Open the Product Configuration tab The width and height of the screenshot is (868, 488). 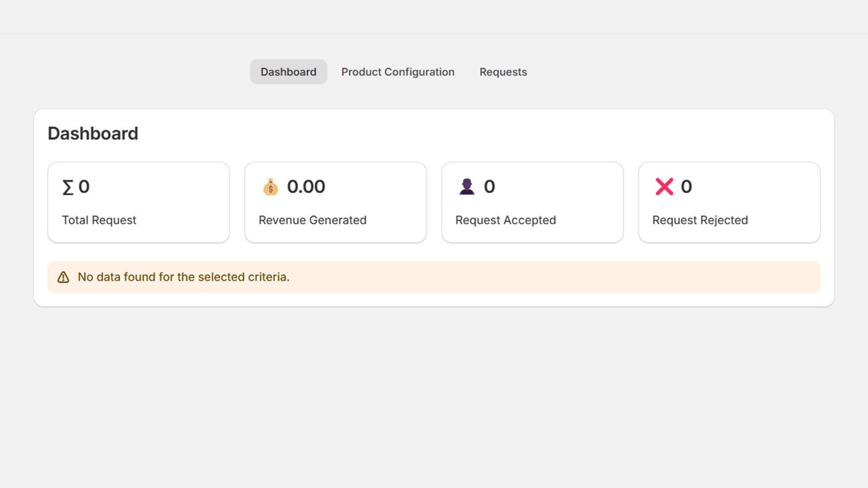[398, 72]
